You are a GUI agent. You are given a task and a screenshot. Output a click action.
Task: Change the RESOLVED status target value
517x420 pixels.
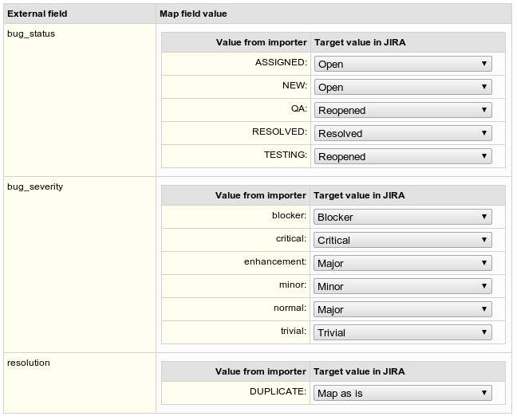403,133
